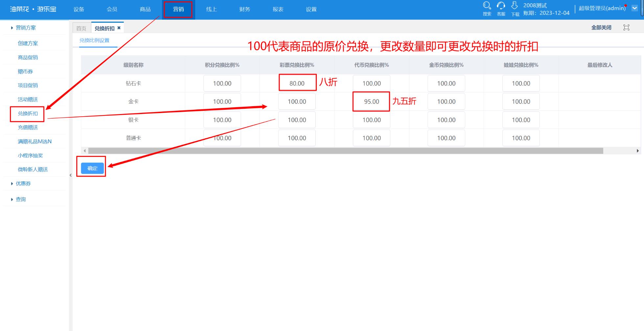The width and height of the screenshot is (644, 331).
Task: Edit 普通卡 娃娃兑换比例 field
Action: tap(521, 138)
